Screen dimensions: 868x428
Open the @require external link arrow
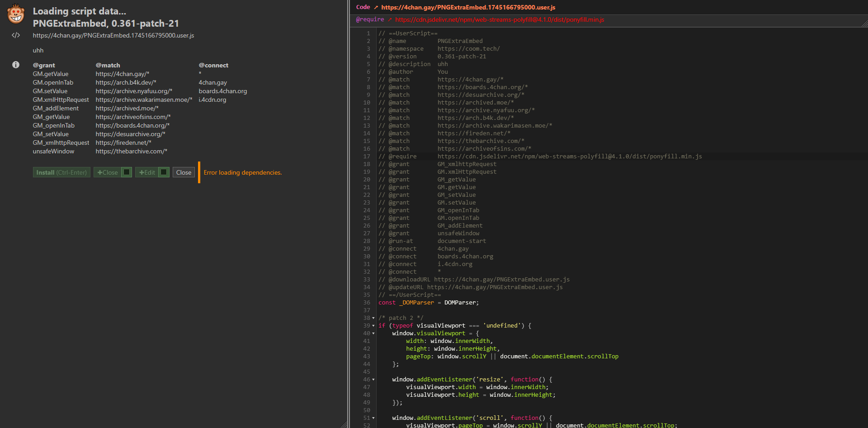(x=390, y=19)
